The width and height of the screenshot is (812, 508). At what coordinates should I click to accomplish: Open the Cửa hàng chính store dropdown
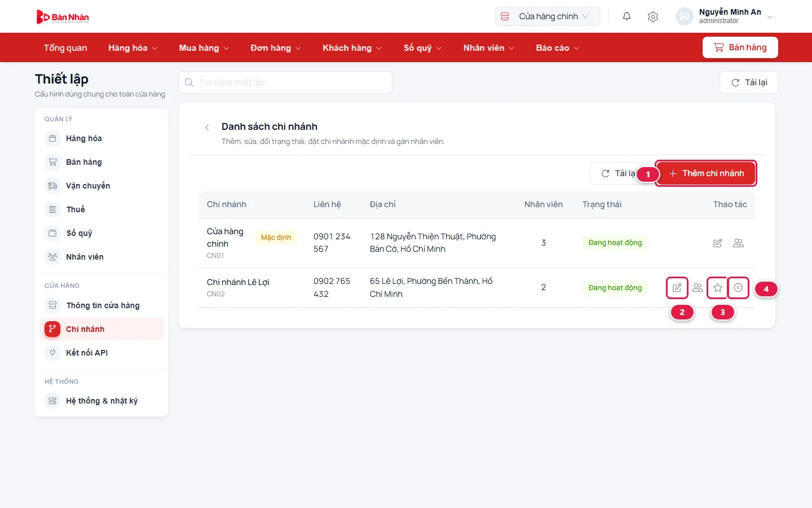[x=548, y=16]
